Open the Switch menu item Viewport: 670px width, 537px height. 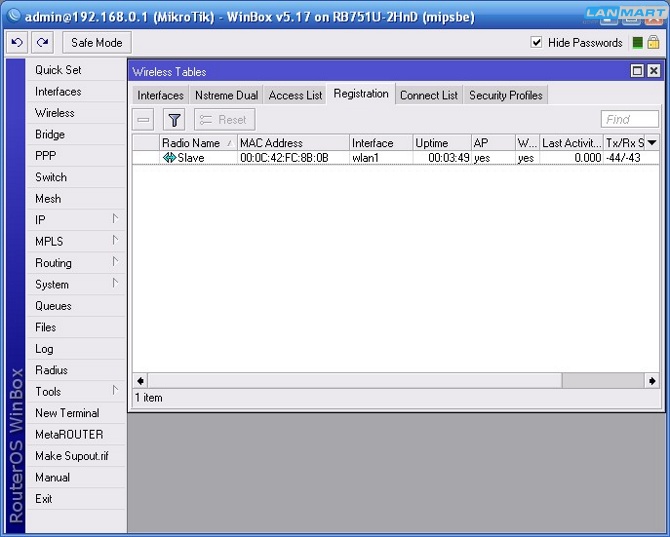pos(76,177)
